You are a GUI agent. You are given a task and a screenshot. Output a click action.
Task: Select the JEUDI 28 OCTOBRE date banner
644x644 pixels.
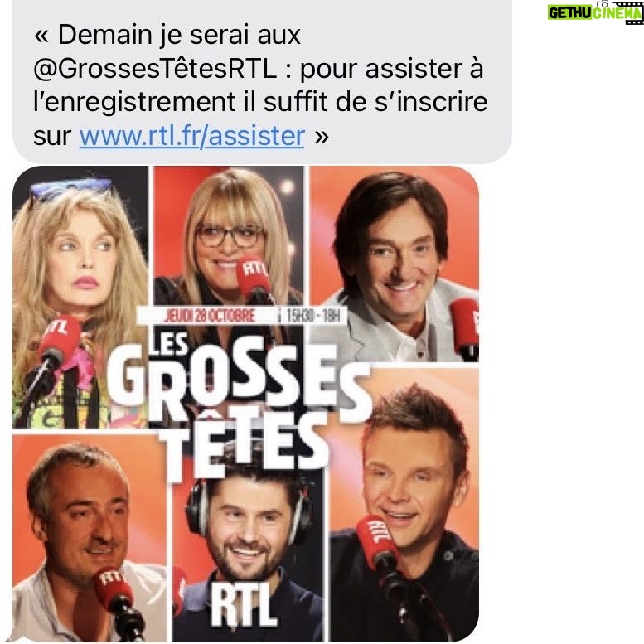[209, 316]
